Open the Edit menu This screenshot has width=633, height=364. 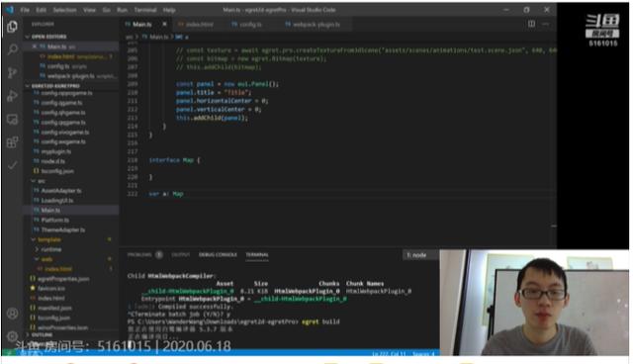[41, 10]
